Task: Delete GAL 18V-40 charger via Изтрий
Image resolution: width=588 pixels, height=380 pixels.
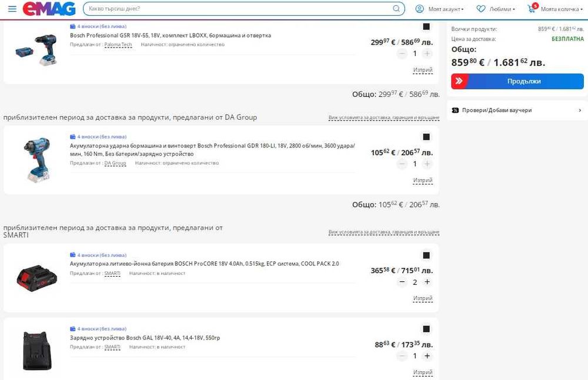Action: coord(423,372)
